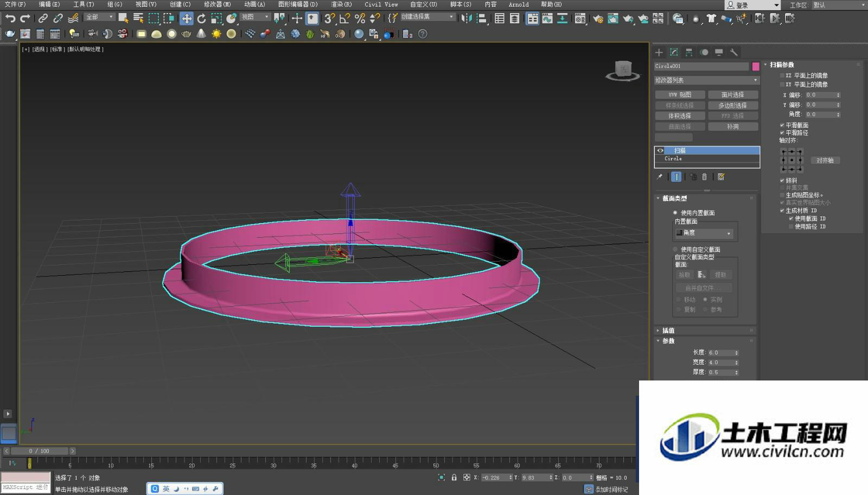The height and width of the screenshot is (495, 868).
Task: Click the Undo arrow icon
Action: point(10,18)
